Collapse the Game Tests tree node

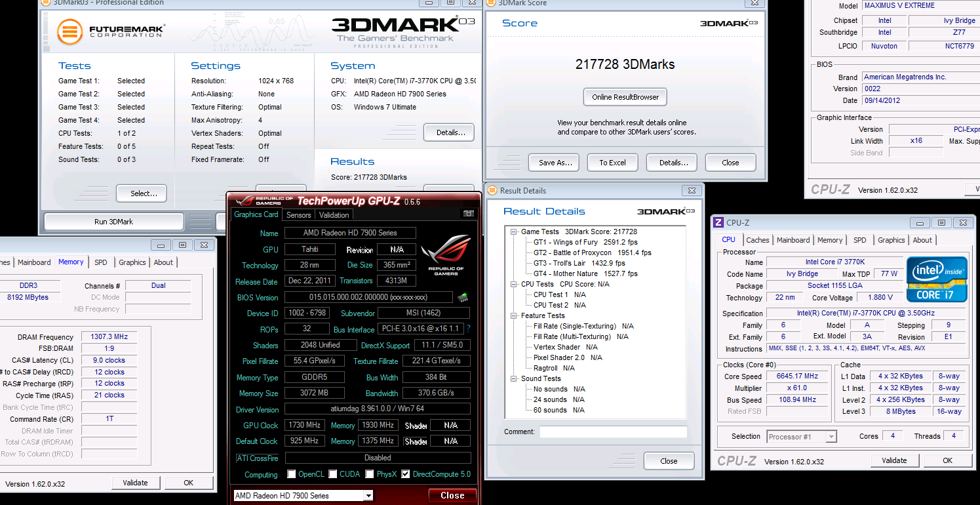pyautogui.click(x=514, y=232)
